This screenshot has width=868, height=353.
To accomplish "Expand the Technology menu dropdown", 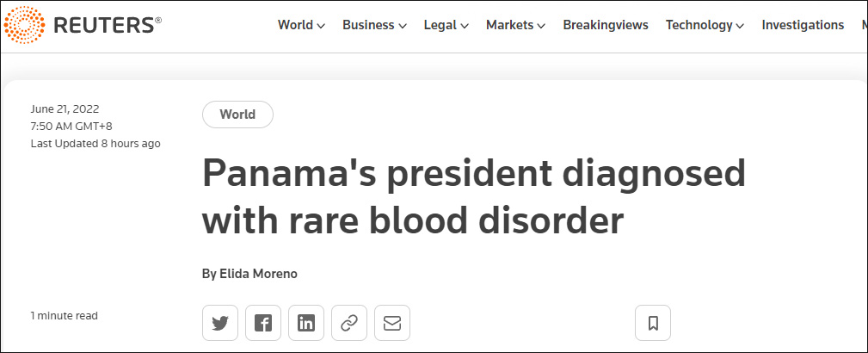I will click(x=705, y=25).
